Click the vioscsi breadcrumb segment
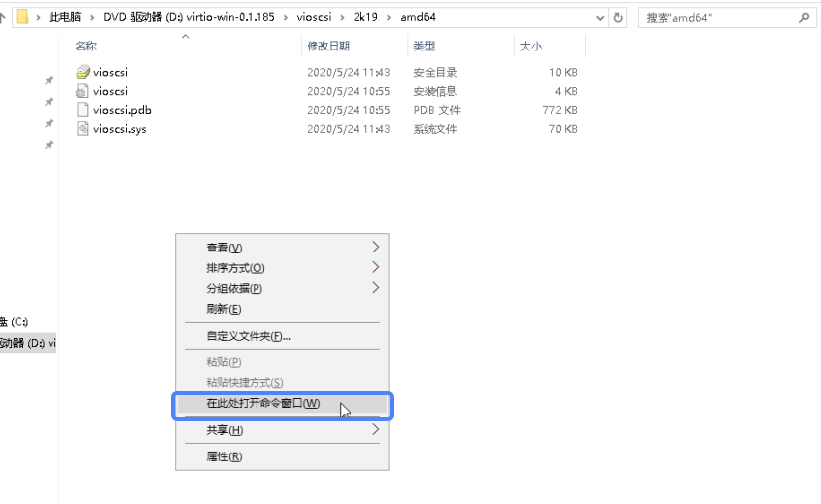 314,17
